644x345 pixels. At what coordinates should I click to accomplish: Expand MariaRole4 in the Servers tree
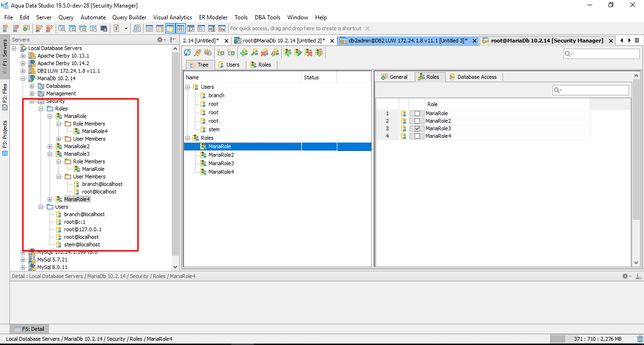click(x=50, y=199)
